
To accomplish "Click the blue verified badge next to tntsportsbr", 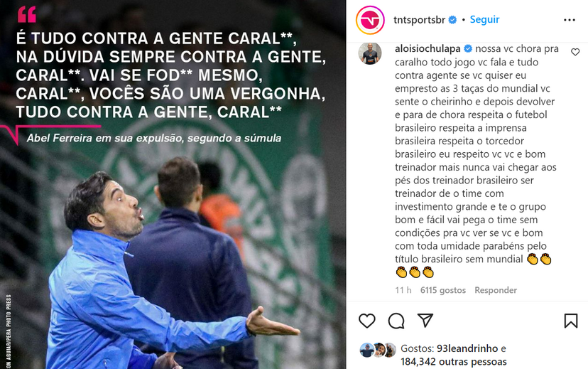I will pos(452,20).
